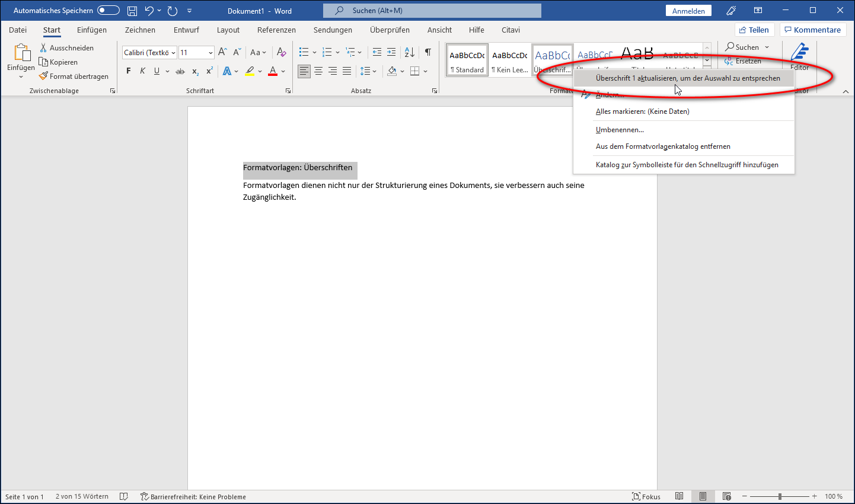Open the Datei tab
Screen dimensions: 855x504
(x=18, y=30)
